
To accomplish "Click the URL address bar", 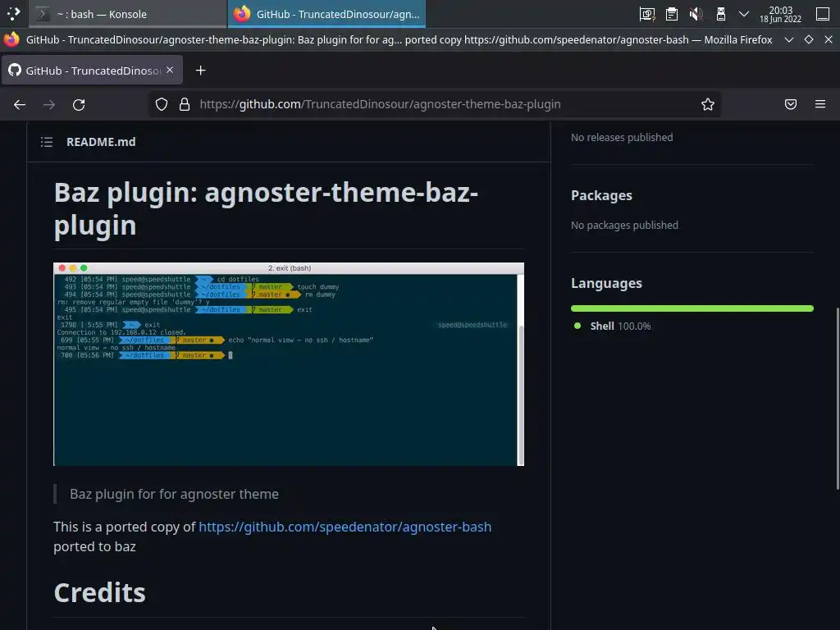I will click(x=435, y=104).
